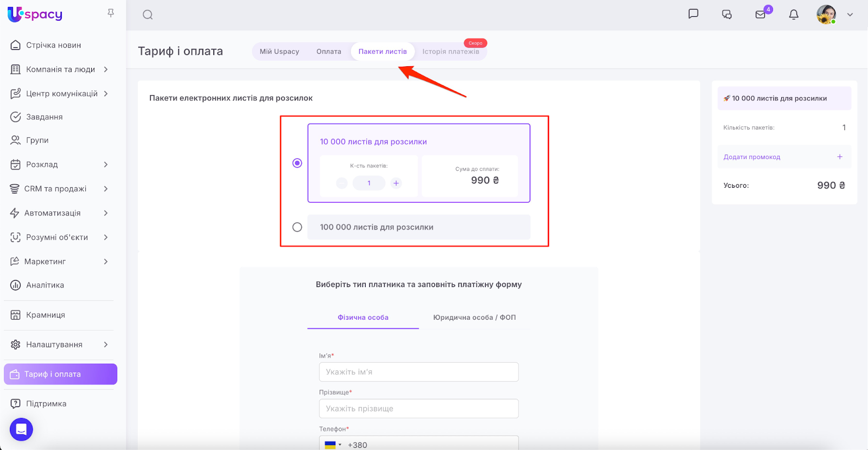Open the mail inbox icon with badge
This screenshot has width=868, height=450.
[x=761, y=15]
